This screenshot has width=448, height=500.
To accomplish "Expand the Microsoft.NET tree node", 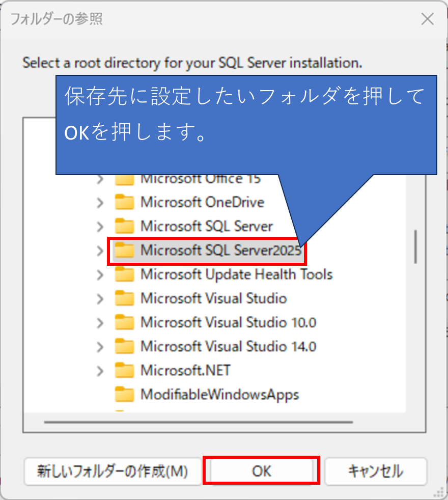I will tap(100, 371).
